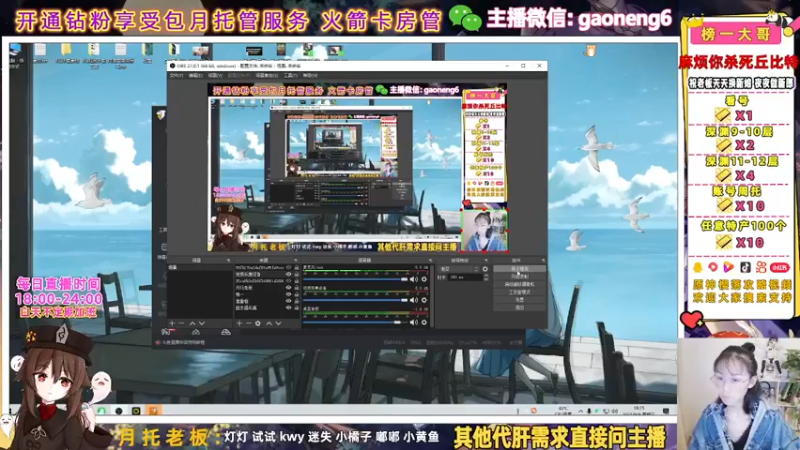Image resolution: width=800 pixels, height=450 pixels.
Task: Pop out Sources dock header icon
Action: pos(295,261)
